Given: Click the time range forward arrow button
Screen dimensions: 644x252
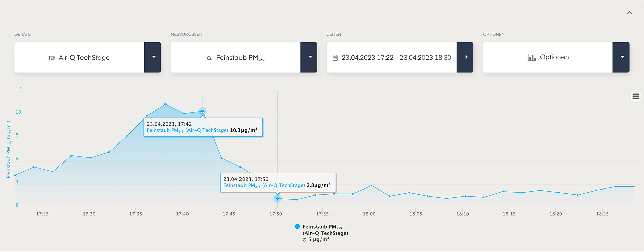Looking at the screenshot, I should point(465,57).
